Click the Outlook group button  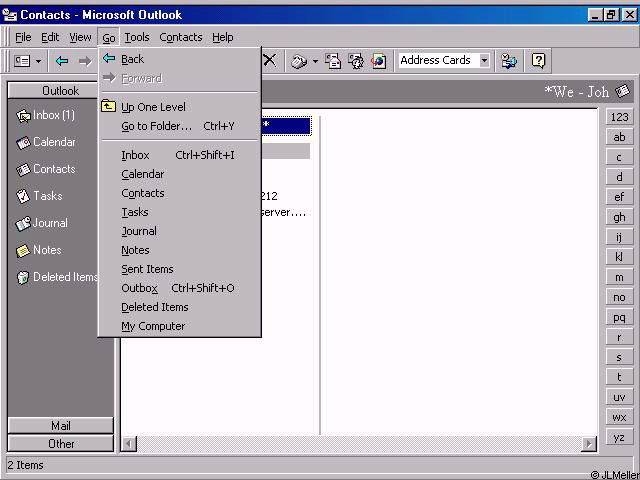pos(60,91)
